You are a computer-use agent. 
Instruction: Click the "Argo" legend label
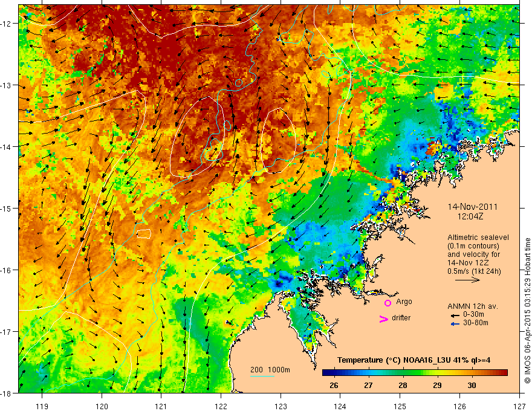pos(404,302)
